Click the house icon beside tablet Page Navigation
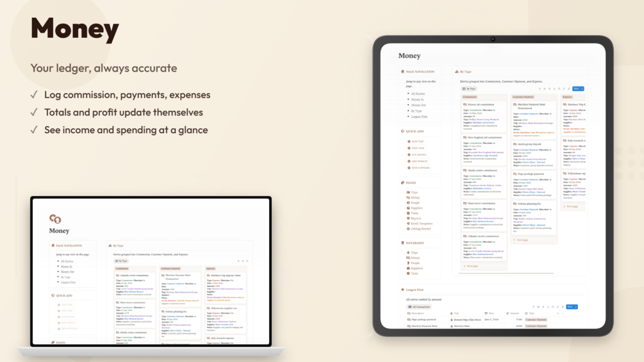The width and height of the screenshot is (644, 362). pyautogui.click(x=402, y=71)
